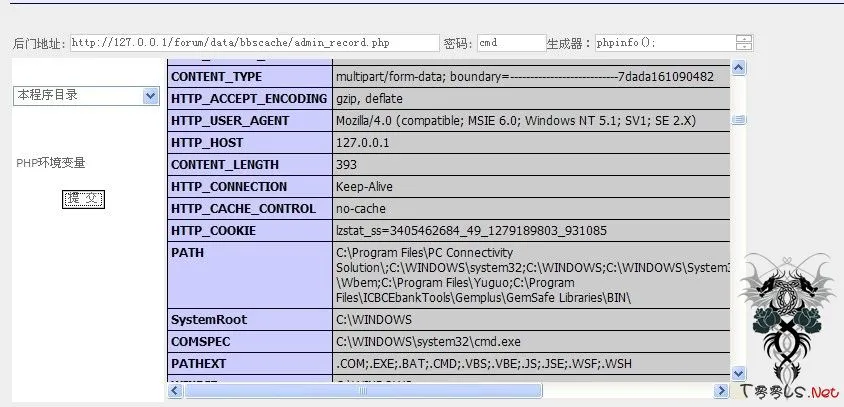Click the backdoor address URL input field

[255, 43]
